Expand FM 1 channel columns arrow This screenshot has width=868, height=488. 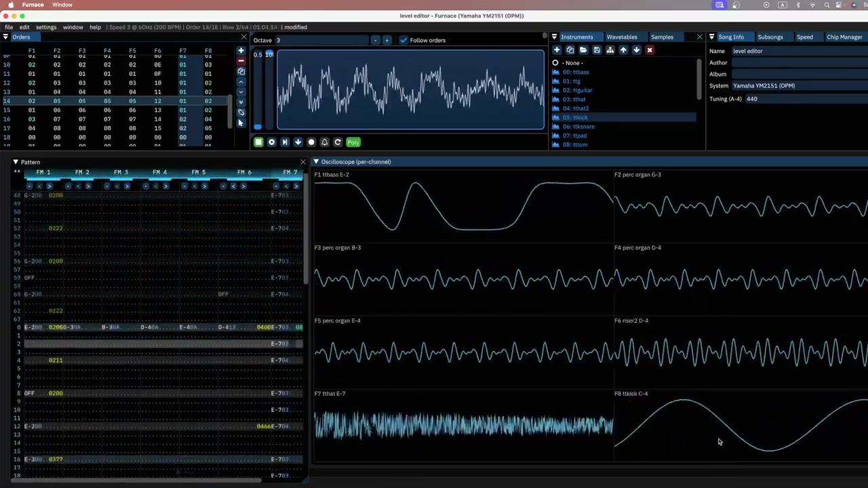tap(49, 186)
